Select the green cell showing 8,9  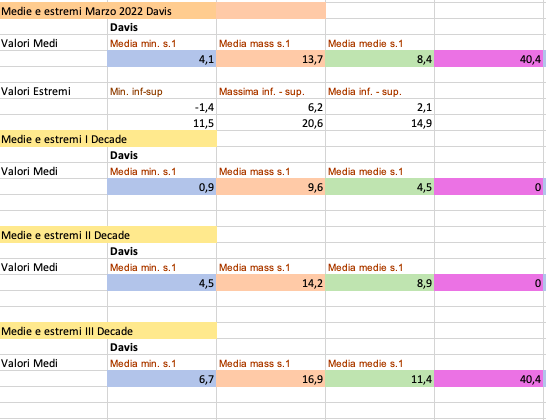tap(380, 283)
